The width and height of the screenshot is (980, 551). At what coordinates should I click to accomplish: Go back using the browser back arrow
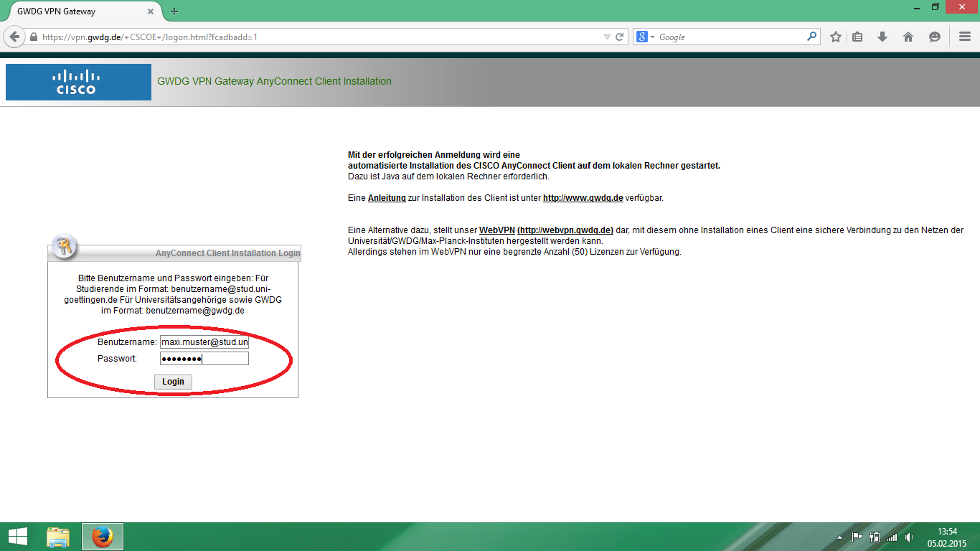click(x=14, y=37)
